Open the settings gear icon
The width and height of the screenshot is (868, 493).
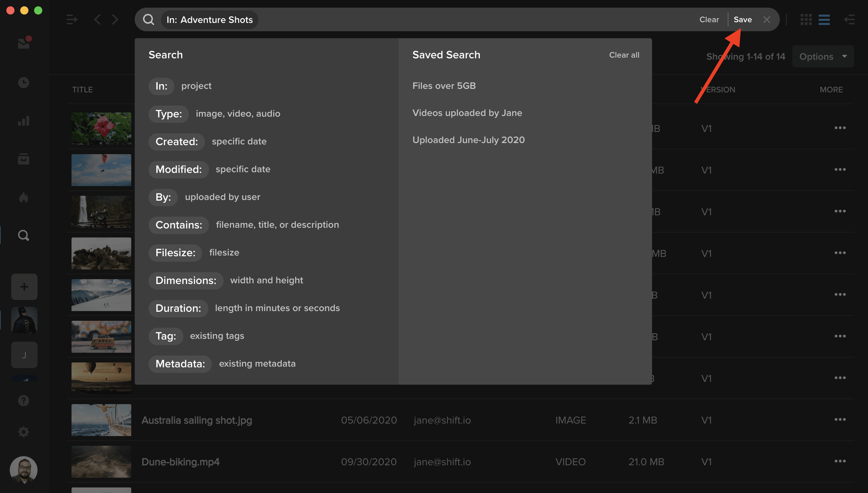click(x=24, y=432)
